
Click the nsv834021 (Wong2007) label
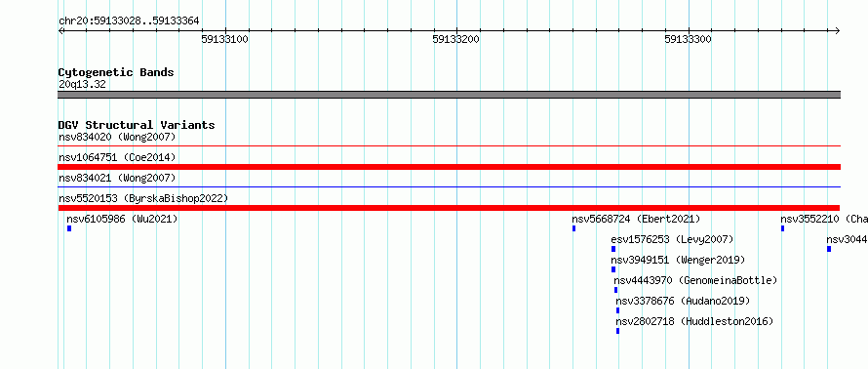pyautogui.click(x=117, y=178)
